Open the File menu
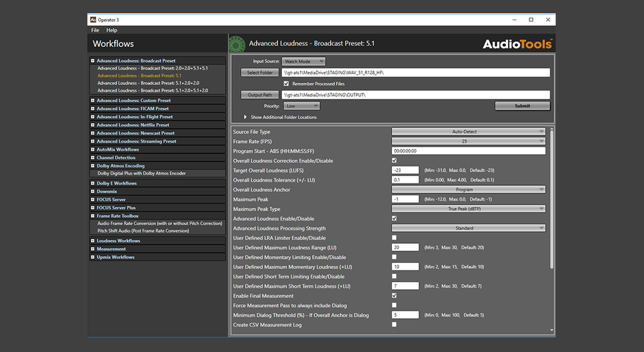 pyautogui.click(x=95, y=30)
